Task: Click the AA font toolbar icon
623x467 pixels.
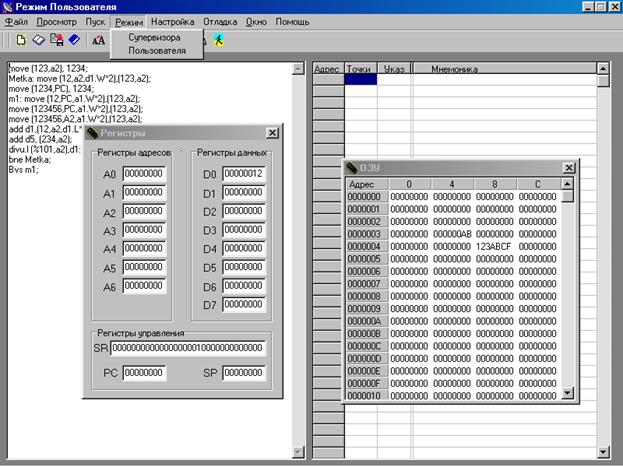Action: pos(99,40)
